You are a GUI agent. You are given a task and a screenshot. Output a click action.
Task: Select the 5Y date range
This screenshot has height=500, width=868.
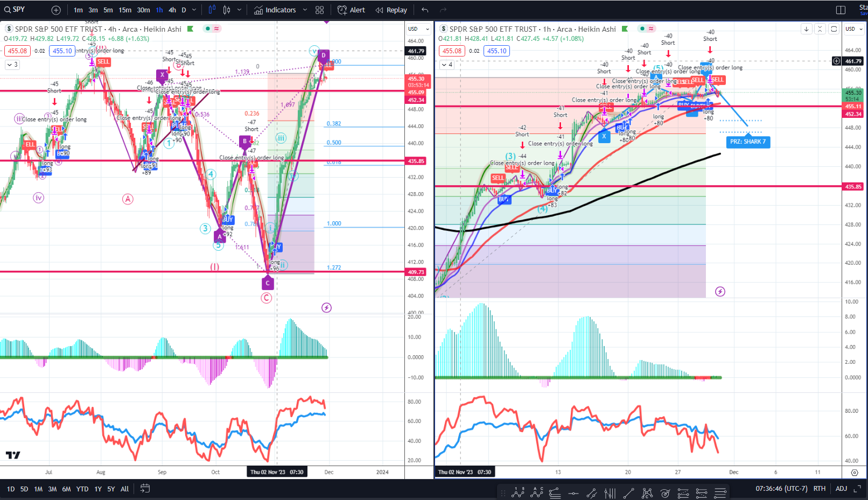(111, 489)
